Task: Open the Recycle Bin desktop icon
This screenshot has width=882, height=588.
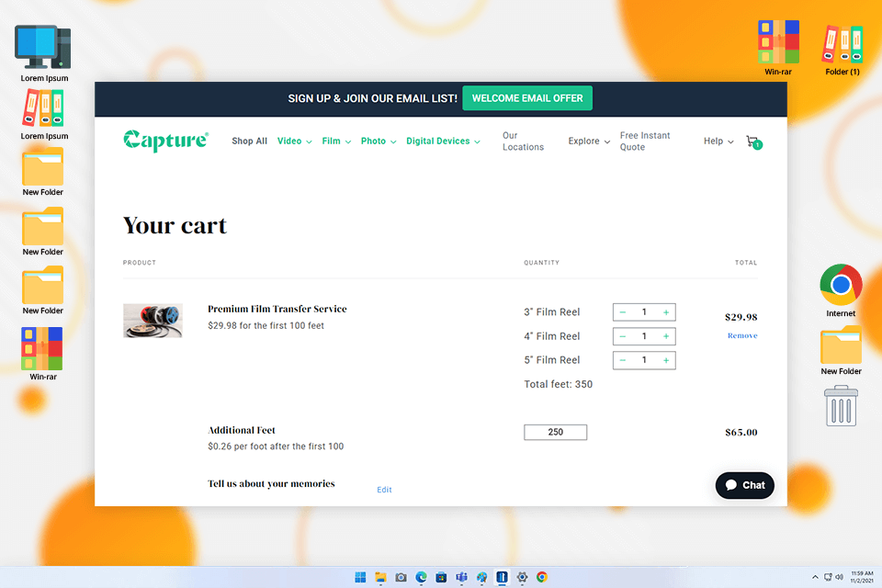Action: click(x=841, y=406)
